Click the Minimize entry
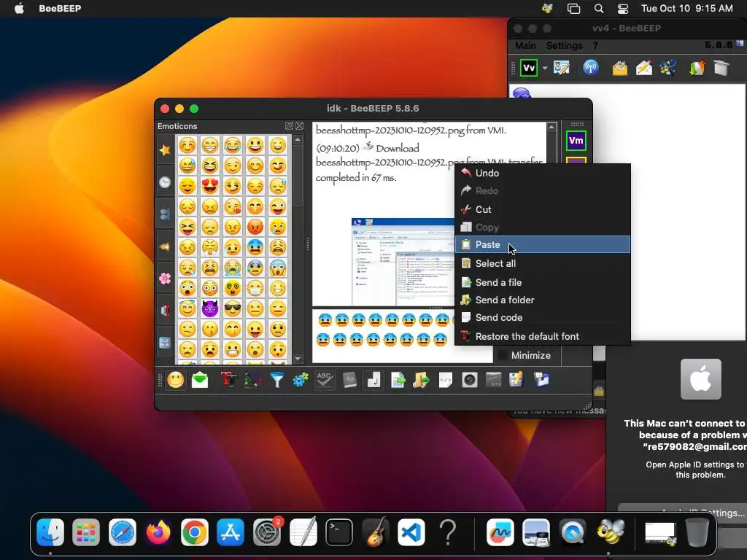This screenshot has height=560, width=747. click(x=530, y=355)
